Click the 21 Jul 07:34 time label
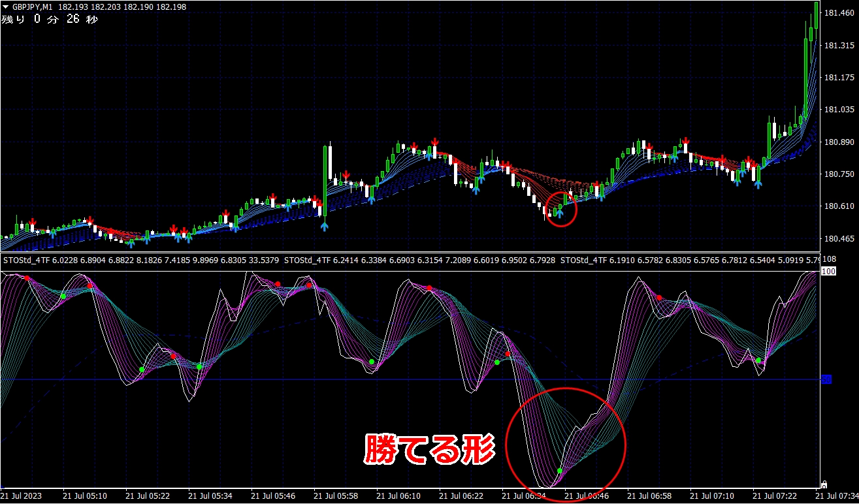 [x=837, y=496]
